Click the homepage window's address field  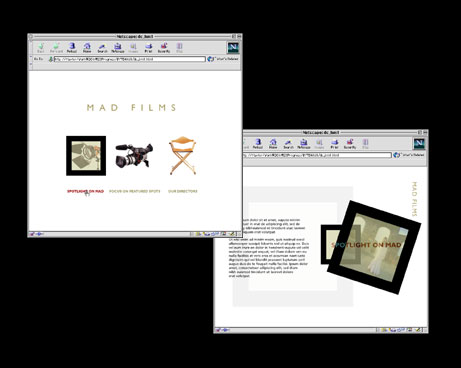pos(130,59)
